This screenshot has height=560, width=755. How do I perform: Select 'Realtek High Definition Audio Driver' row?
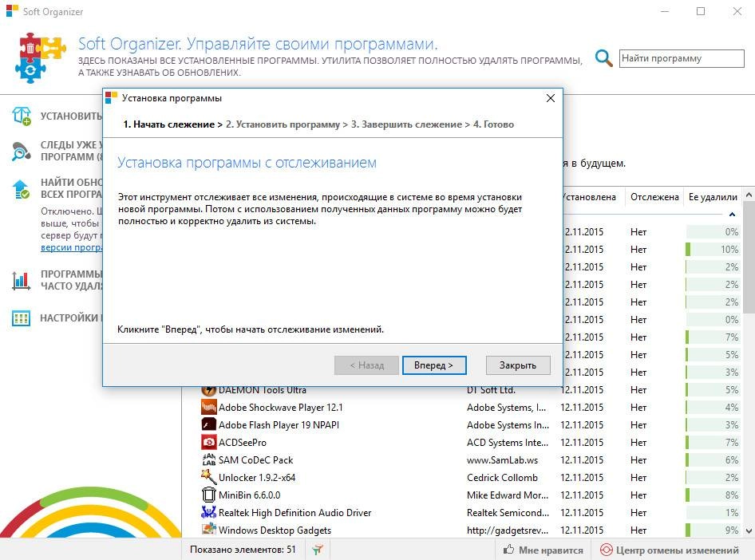click(470, 512)
